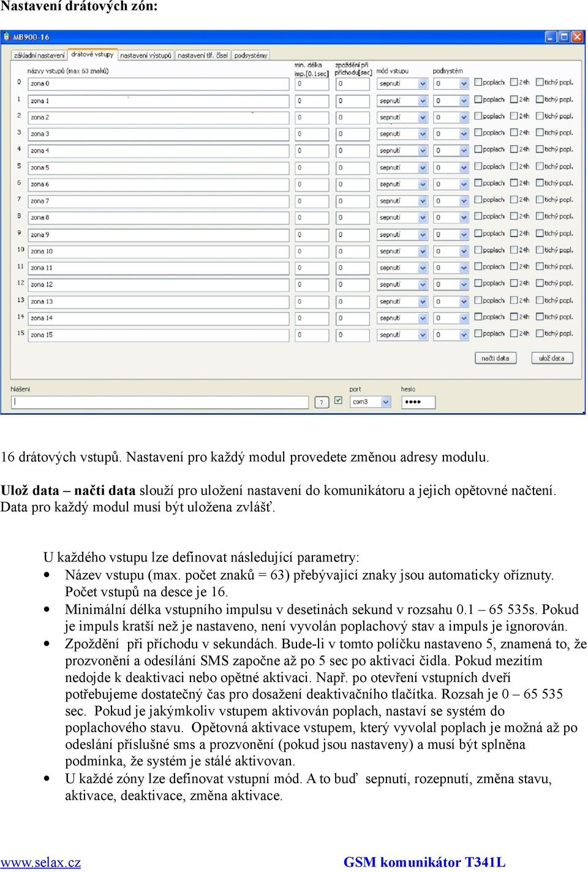Toggle tichý popl. for zona 7

tap(540, 200)
